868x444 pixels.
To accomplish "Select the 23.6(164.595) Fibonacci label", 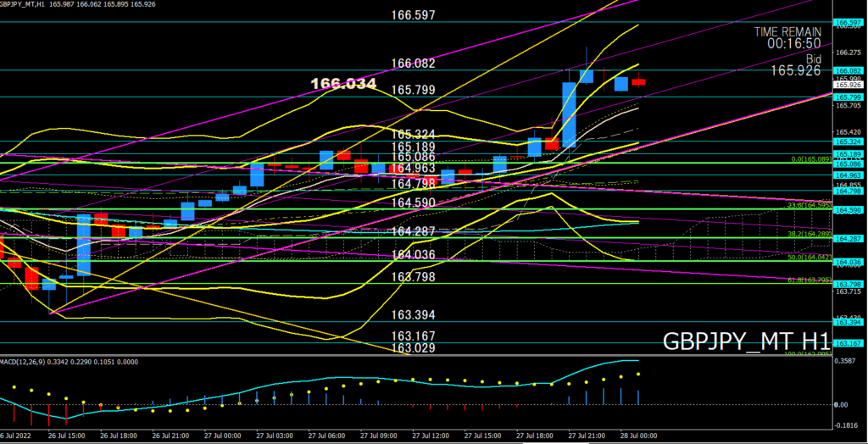I will point(810,205).
